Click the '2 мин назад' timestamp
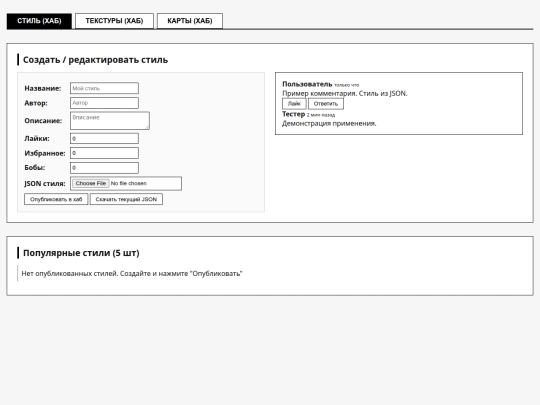The image size is (540, 405). click(321, 115)
